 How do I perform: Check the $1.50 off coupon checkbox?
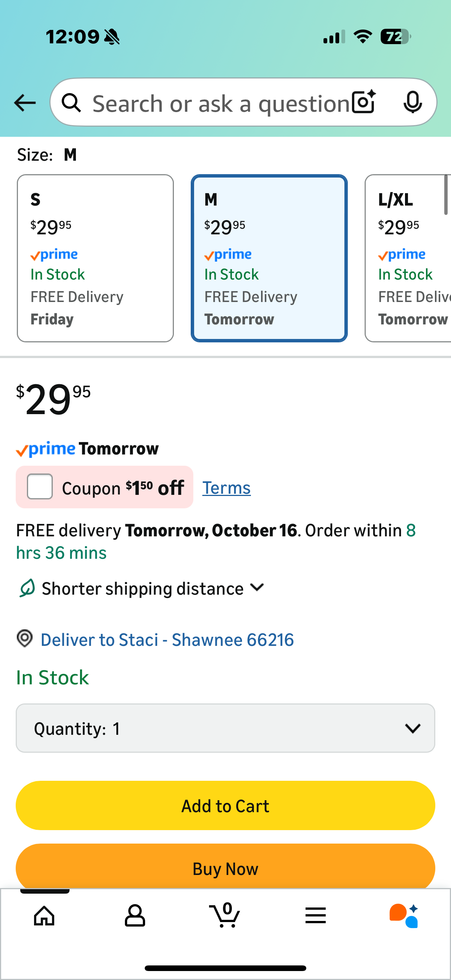tap(40, 487)
